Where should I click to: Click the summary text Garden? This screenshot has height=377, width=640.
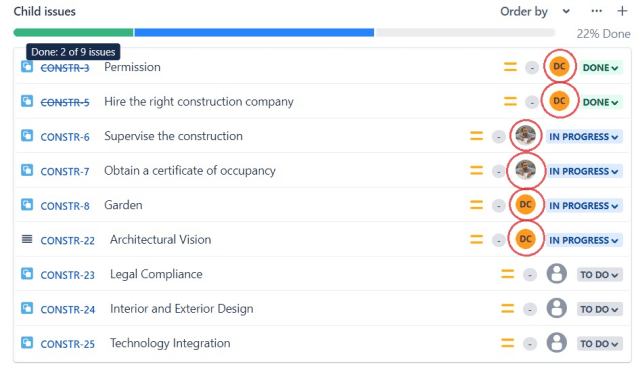(123, 205)
